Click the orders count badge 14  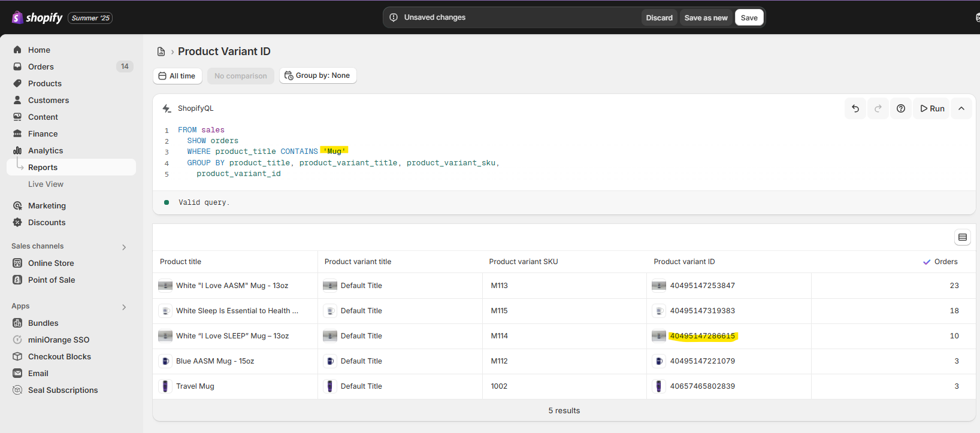click(x=125, y=66)
